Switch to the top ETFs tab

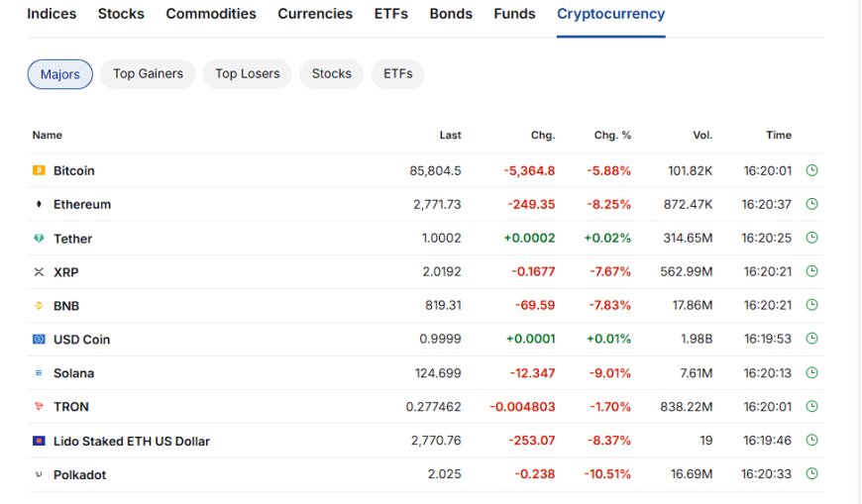click(x=390, y=14)
